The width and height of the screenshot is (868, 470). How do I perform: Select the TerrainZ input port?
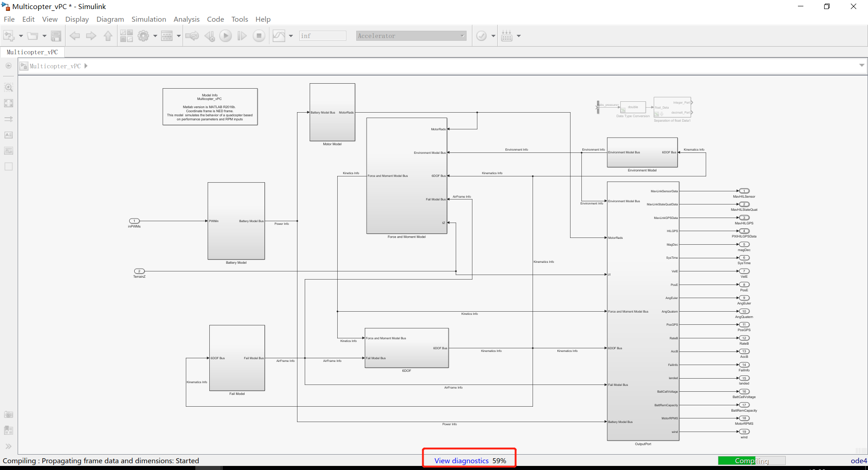coord(139,271)
